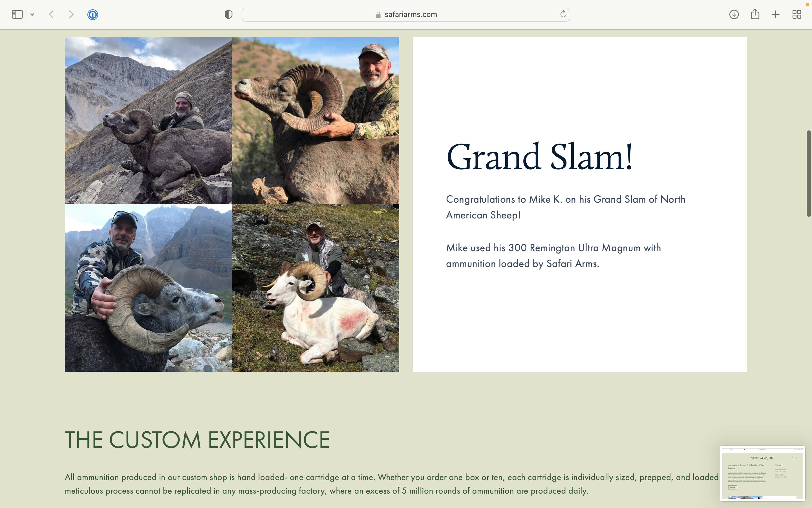This screenshot has height=508, width=812.
Task: Open the top-left mountain ram photo
Action: [x=148, y=121]
